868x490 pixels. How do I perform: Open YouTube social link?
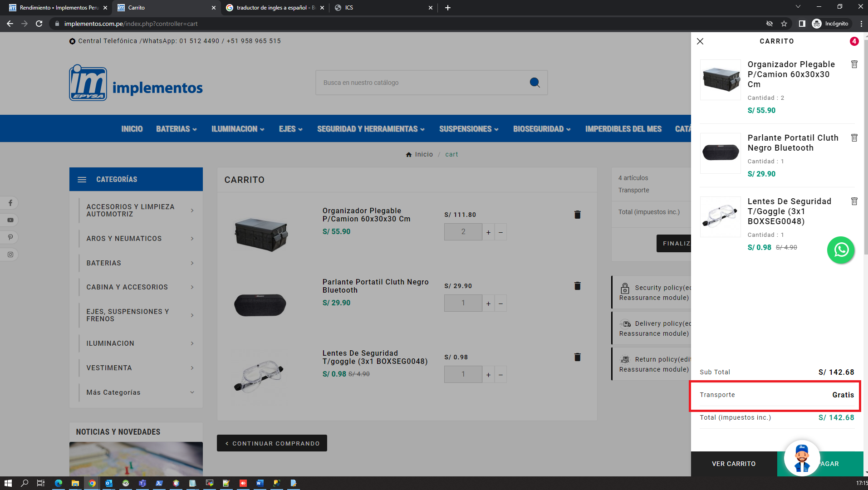pos(10,220)
